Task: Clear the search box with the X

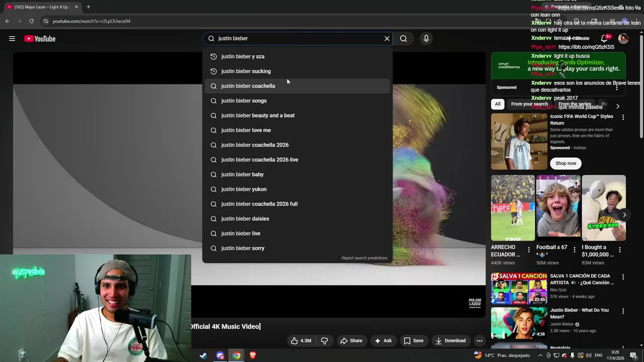Action: (x=387, y=39)
